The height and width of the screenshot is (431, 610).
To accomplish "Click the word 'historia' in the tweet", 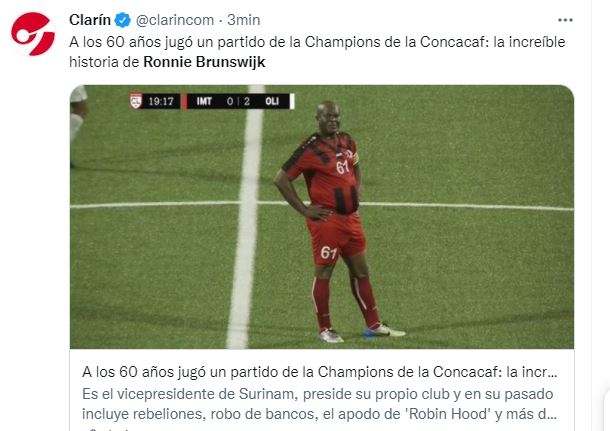I will (x=94, y=62).
